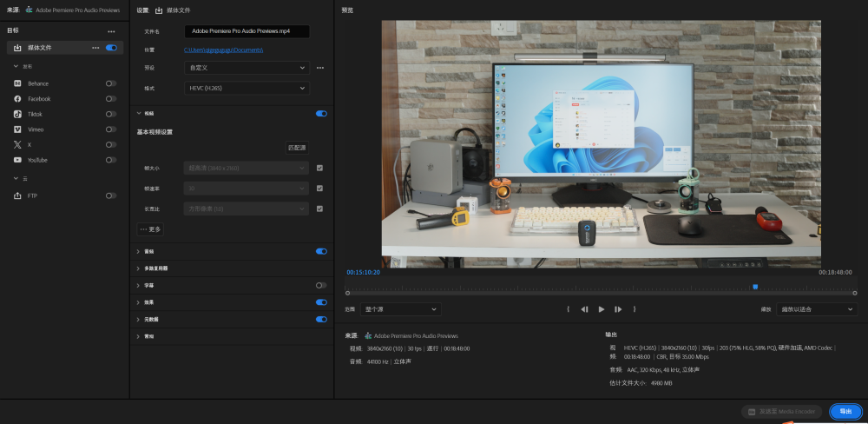Expand the 效果 section
The image size is (868, 424).
pyautogui.click(x=139, y=302)
